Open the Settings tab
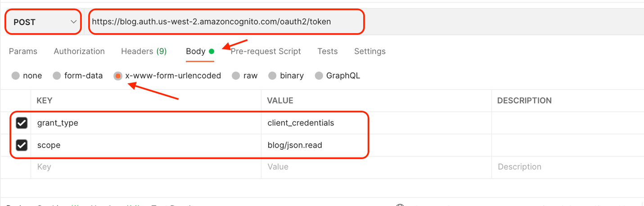This screenshot has height=206, width=644. coord(370,51)
